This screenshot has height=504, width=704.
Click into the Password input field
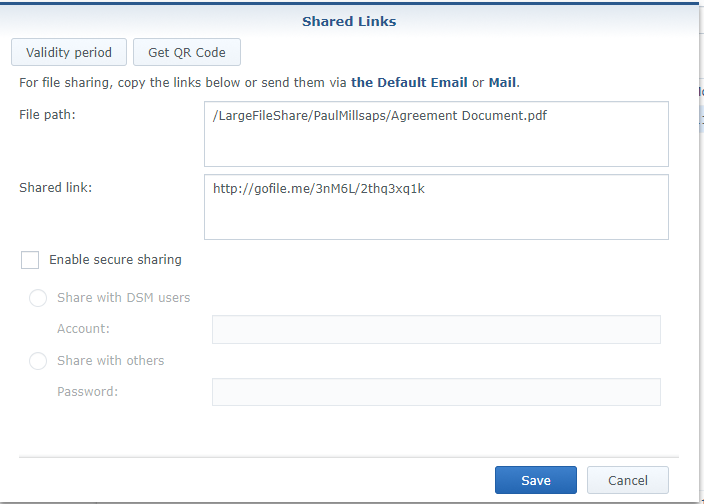436,392
